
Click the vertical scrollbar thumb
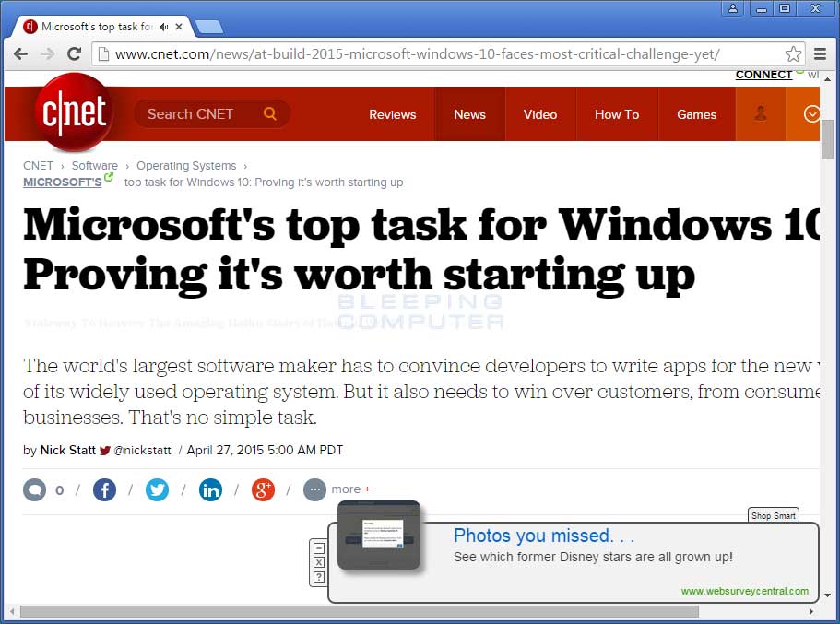click(828, 139)
